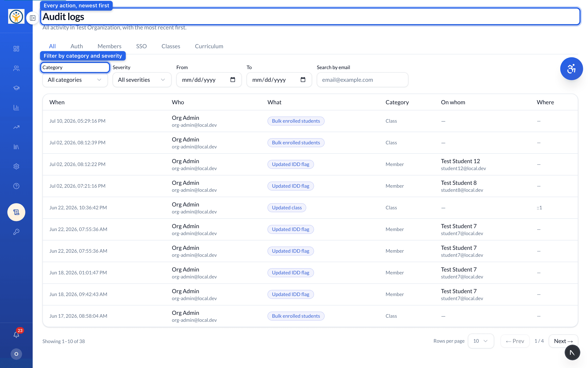
Task: Select the audit logs scroll icon
Action: pos(16,212)
